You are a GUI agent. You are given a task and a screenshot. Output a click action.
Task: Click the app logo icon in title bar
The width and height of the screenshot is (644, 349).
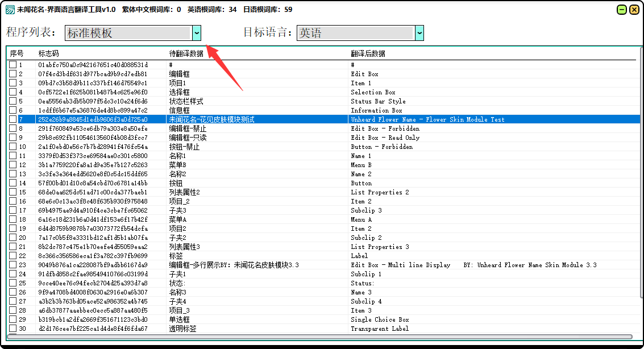pyautogui.click(x=10, y=10)
